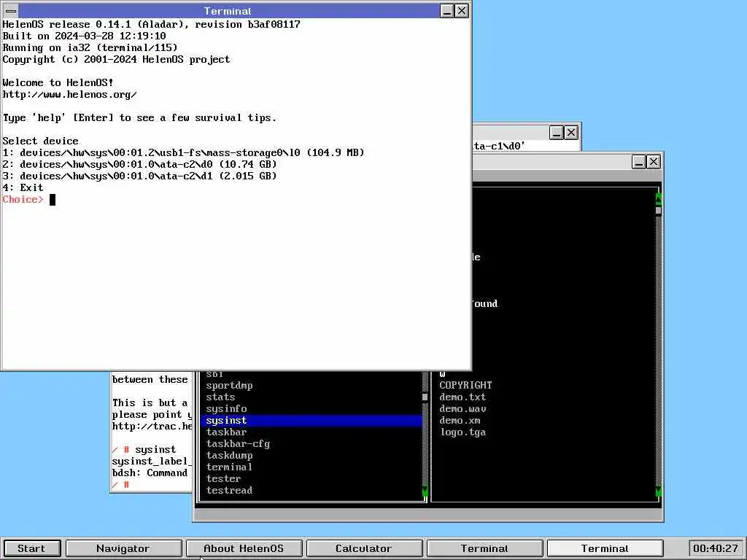The image size is (747, 560).
Task: Select sysinst in Navigator left panel
Action: pos(311,421)
